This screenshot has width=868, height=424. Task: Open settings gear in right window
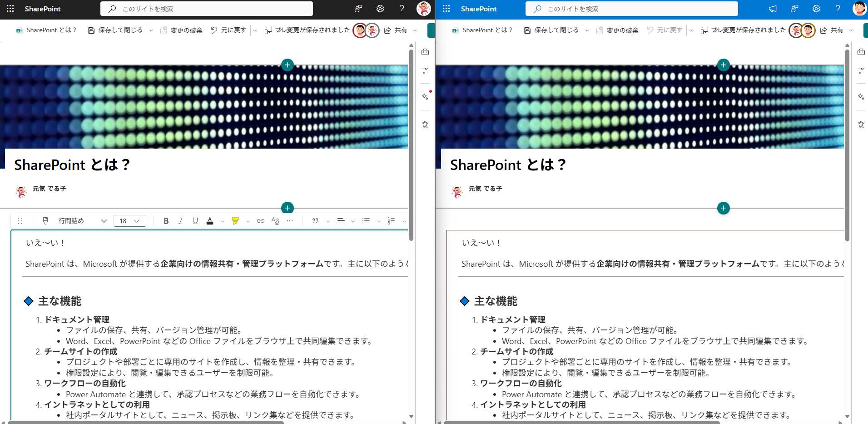(x=816, y=9)
